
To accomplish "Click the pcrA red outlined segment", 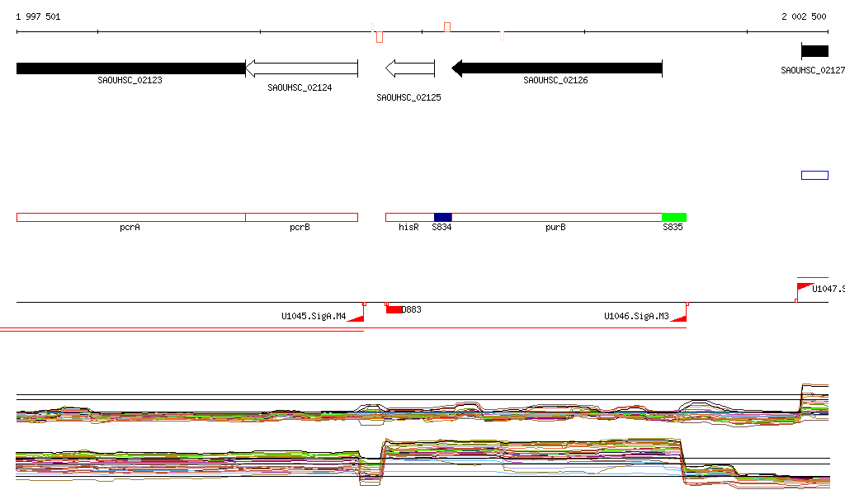I will coord(131,218).
